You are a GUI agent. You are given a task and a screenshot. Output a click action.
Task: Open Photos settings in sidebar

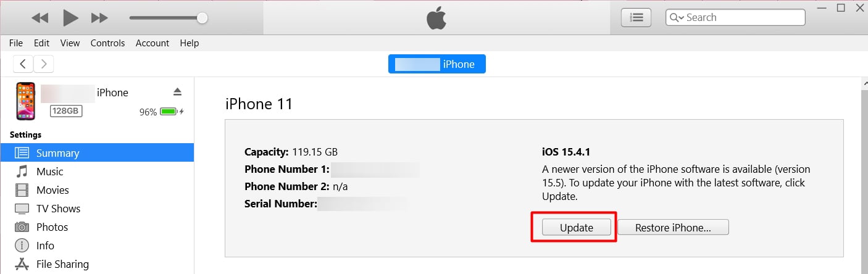[x=52, y=227]
